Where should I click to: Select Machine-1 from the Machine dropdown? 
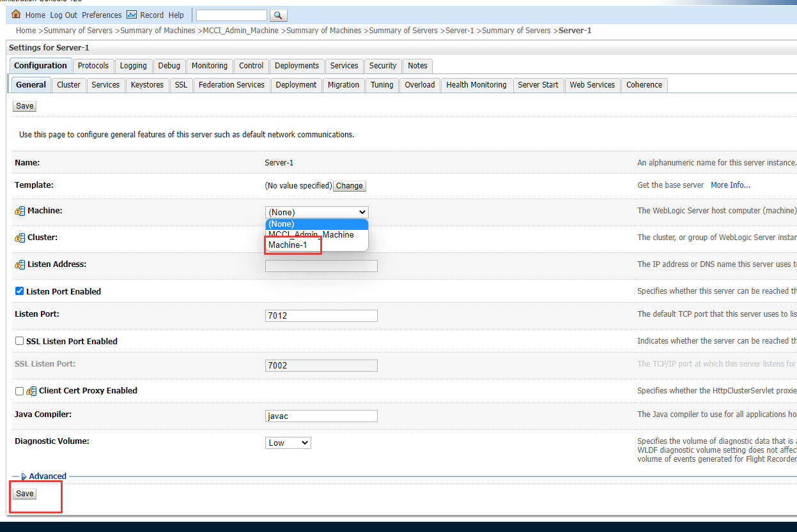pos(288,245)
